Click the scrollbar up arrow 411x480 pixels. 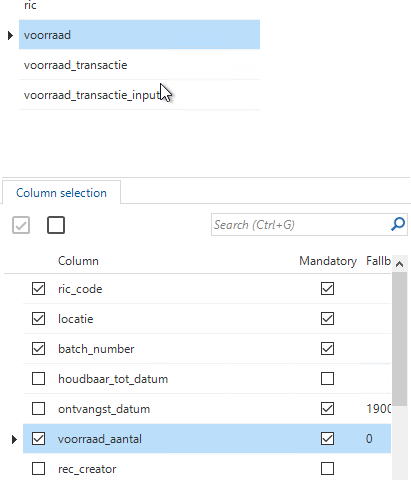[x=399, y=264]
